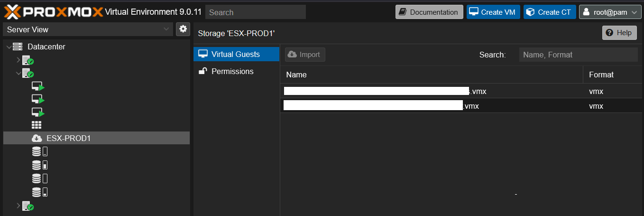Switch to the Permissions tab
This screenshot has height=216, width=644.
pyautogui.click(x=232, y=71)
